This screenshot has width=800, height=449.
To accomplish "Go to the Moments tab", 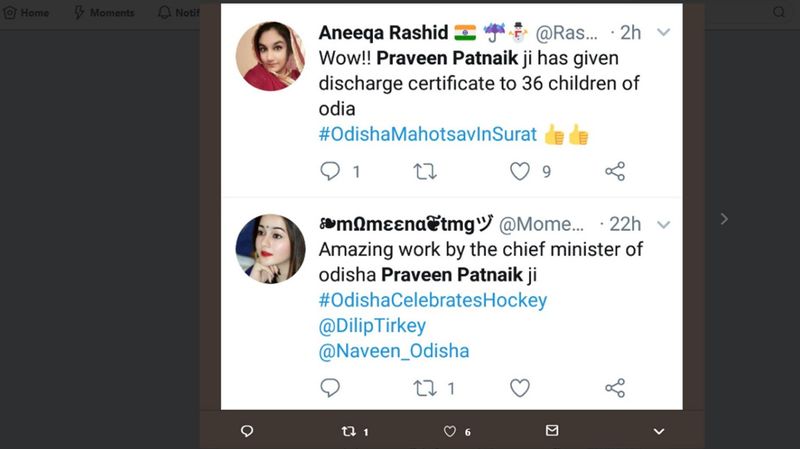I will click(103, 13).
